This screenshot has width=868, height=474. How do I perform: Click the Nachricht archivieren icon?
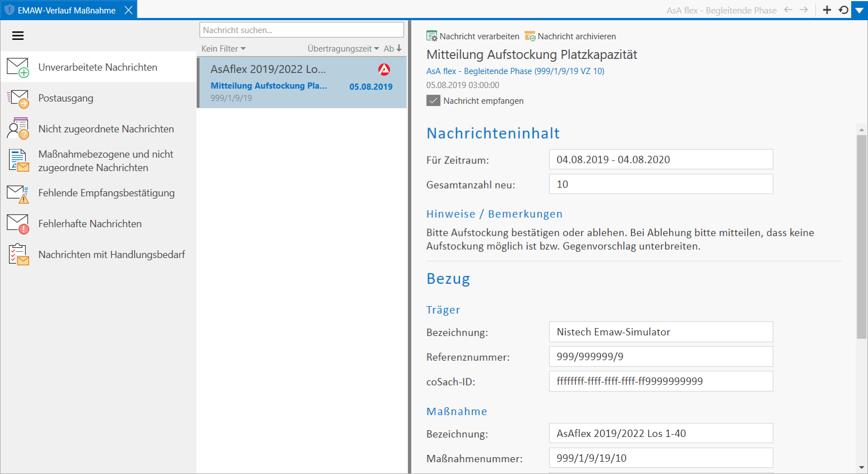tap(530, 36)
